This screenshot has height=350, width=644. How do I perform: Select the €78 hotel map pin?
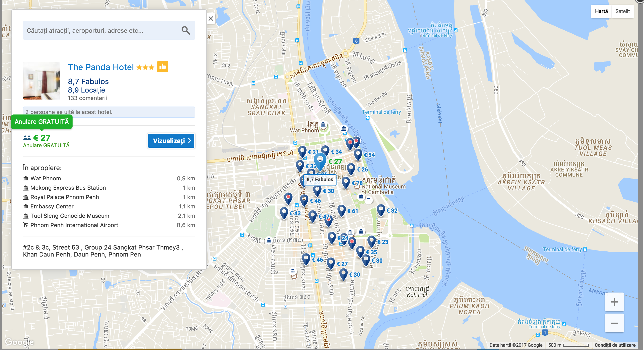click(x=346, y=182)
